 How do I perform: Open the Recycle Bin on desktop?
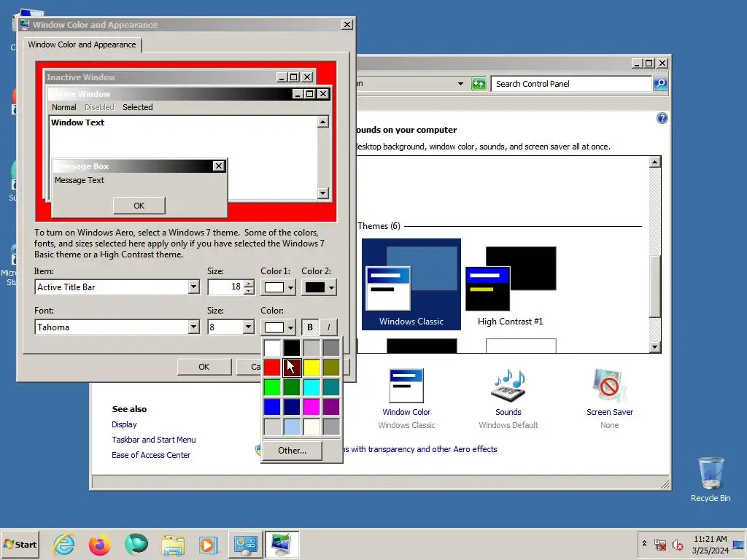tap(711, 480)
